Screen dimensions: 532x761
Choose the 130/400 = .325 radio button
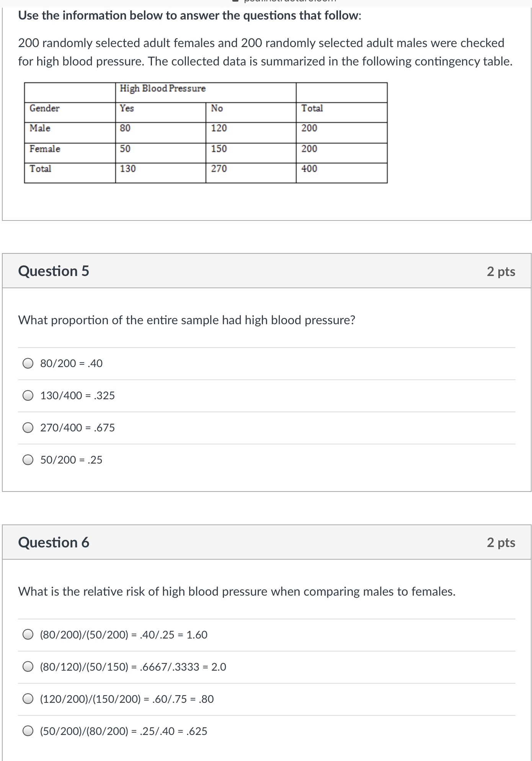click(x=28, y=395)
